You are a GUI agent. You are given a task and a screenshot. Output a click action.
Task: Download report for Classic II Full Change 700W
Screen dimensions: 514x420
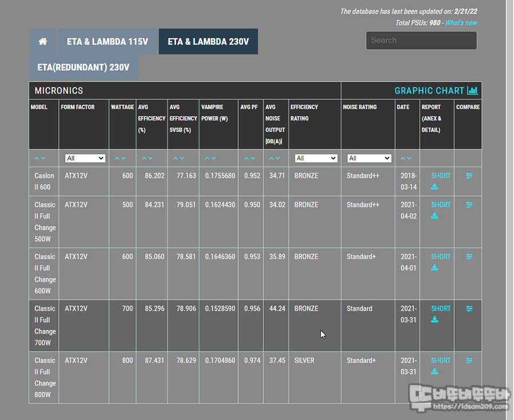[435, 320]
